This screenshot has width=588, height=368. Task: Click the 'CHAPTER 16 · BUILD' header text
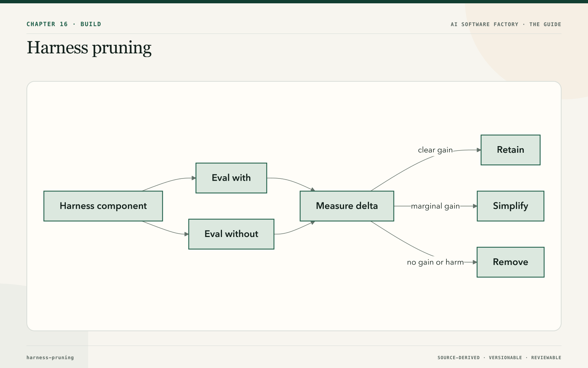pyautogui.click(x=64, y=24)
